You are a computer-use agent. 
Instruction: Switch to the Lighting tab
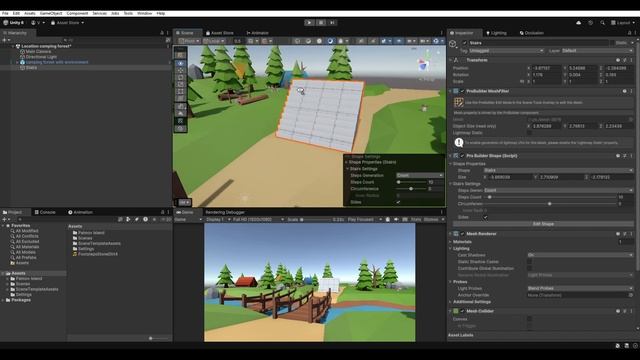[x=496, y=33]
